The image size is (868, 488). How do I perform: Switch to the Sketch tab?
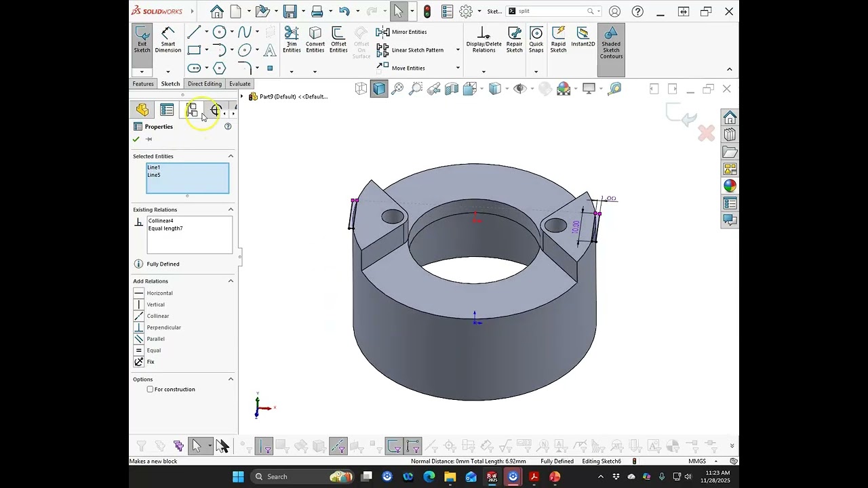pyautogui.click(x=170, y=84)
